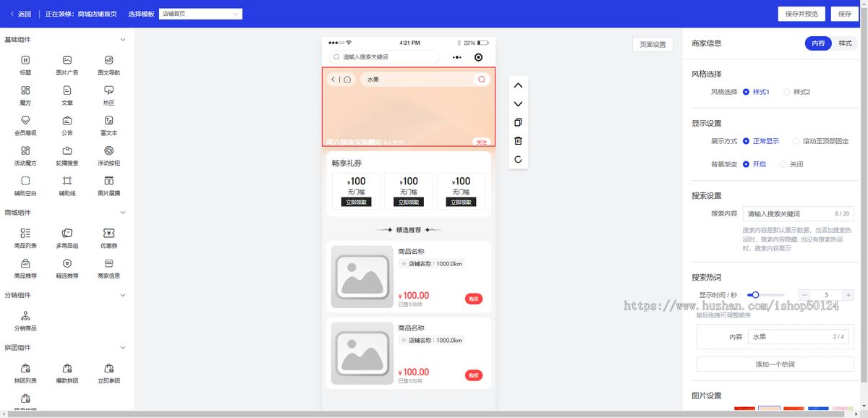Add the 图片广告 image ad component

point(67,66)
